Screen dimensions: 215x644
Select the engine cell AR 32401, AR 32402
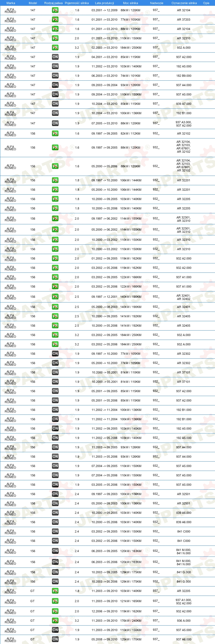click(184, 297)
